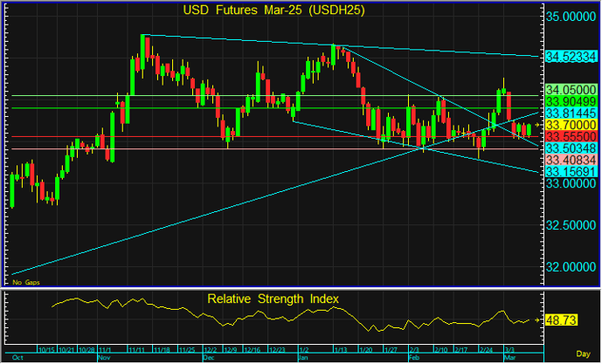The width and height of the screenshot is (602, 364).
Task: Select the green 34.05000 price level tag
Action: point(571,89)
